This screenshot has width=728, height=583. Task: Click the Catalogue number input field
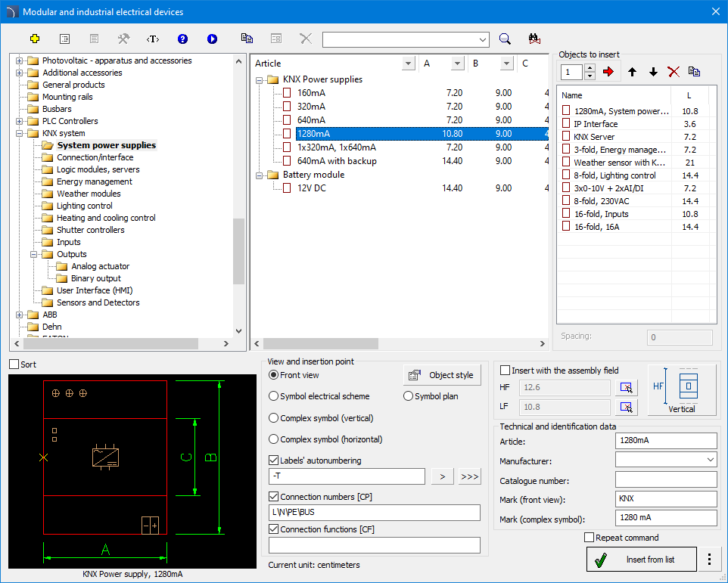[x=666, y=479]
